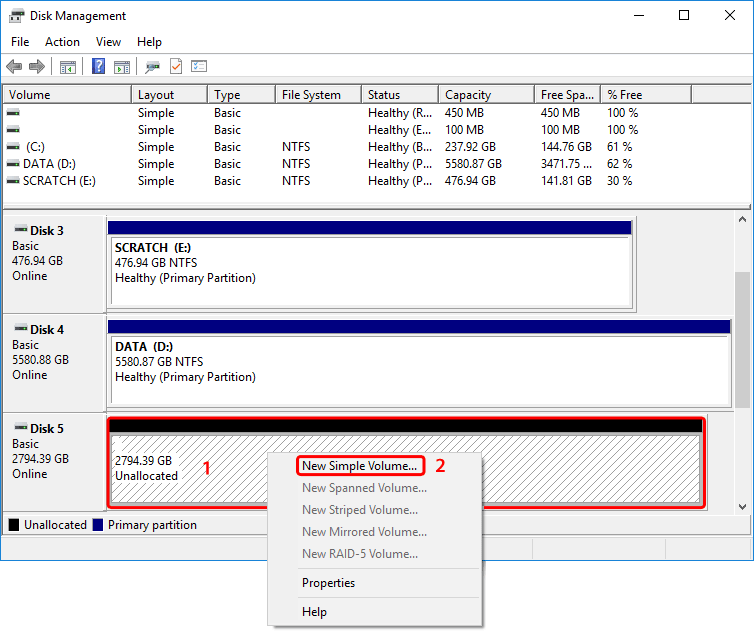The width and height of the screenshot is (754, 631).
Task: Open the Action menu
Action: coord(62,42)
